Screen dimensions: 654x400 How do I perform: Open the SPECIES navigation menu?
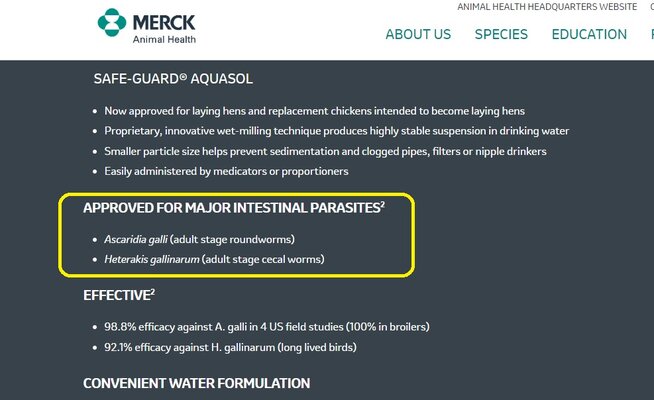pos(501,34)
